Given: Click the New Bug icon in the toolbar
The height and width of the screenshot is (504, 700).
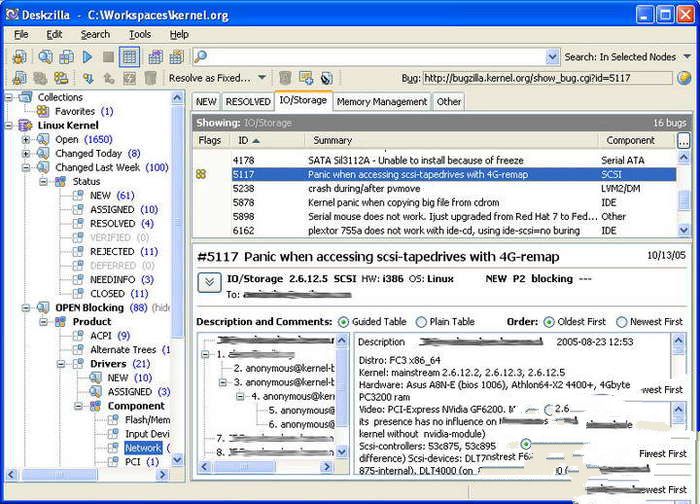Looking at the screenshot, I should (x=19, y=57).
